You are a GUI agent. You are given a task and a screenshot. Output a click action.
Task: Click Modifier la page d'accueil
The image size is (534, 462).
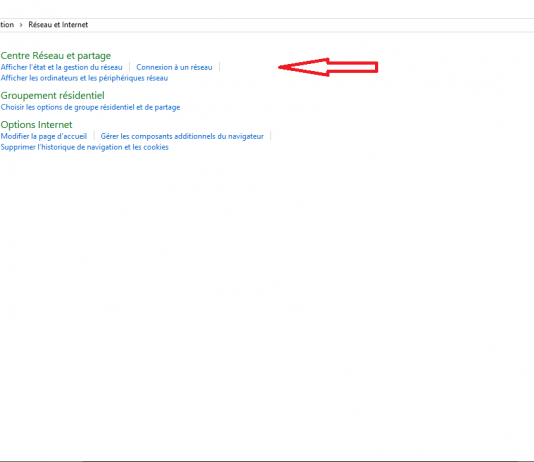coord(44,136)
